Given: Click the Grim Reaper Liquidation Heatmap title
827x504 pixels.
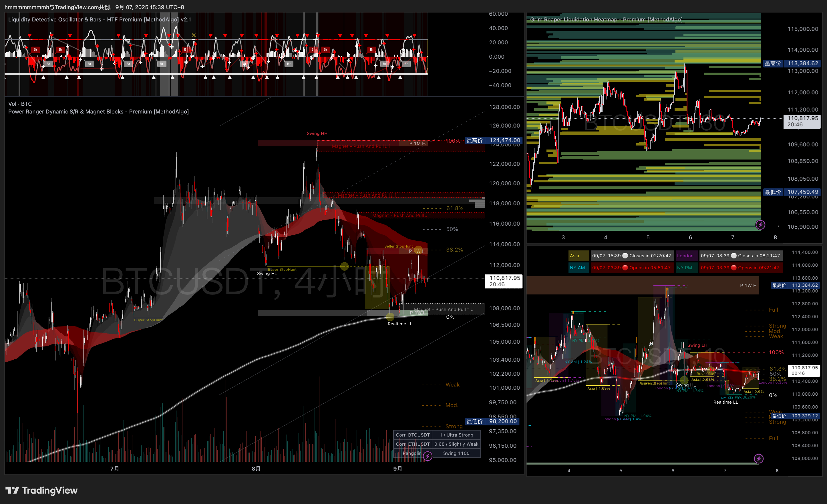Looking at the screenshot, I should (x=606, y=19).
